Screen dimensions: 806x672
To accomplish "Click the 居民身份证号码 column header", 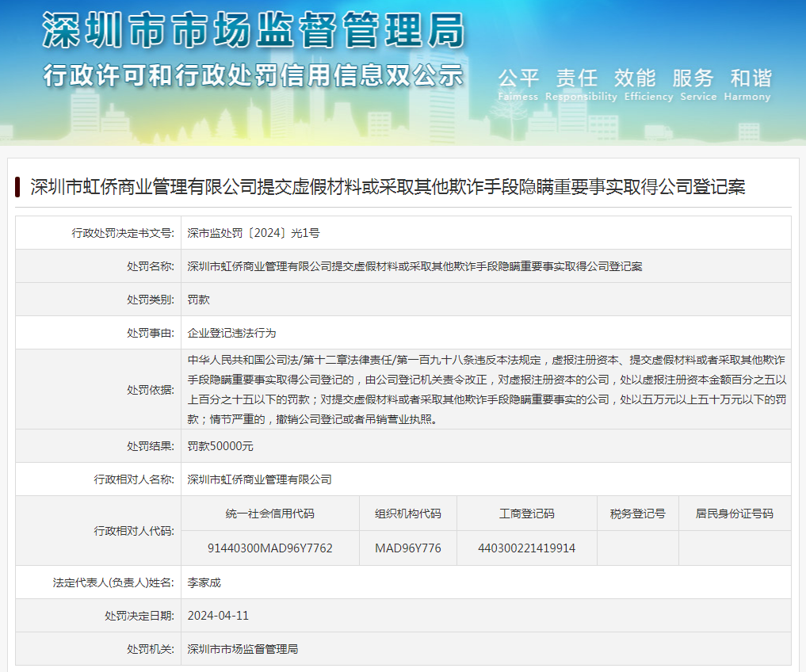I will click(x=734, y=514).
